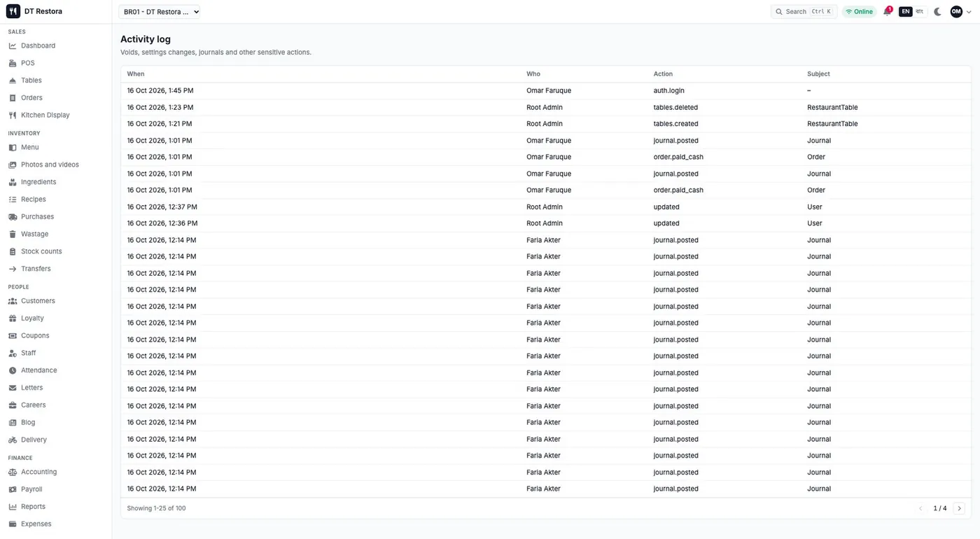Click the Online status badge
980x539 pixels.
point(859,12)
